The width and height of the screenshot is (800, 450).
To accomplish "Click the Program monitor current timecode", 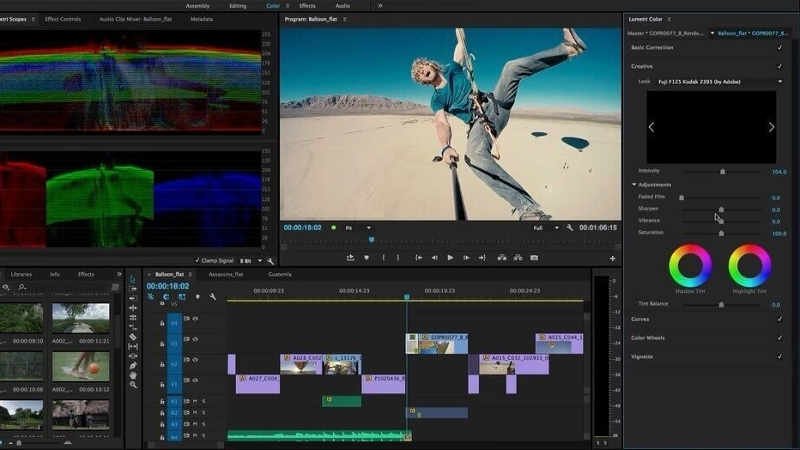I will click(x=303, y=228).
